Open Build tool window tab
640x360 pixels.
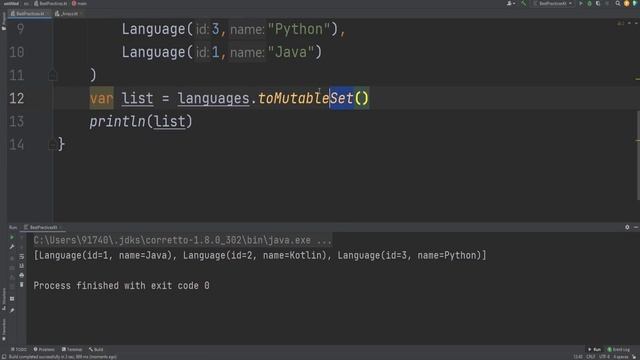tap(96, 349)
